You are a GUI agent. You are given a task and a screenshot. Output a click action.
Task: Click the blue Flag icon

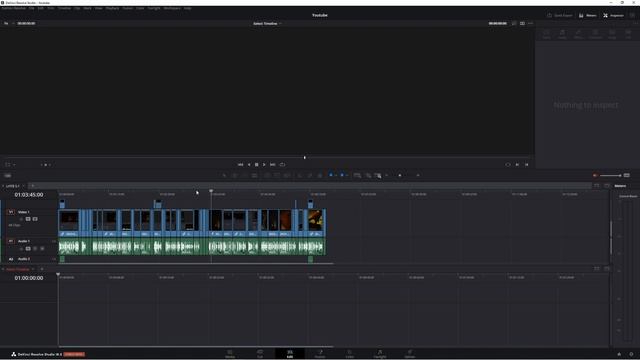(x=331, y=175)
